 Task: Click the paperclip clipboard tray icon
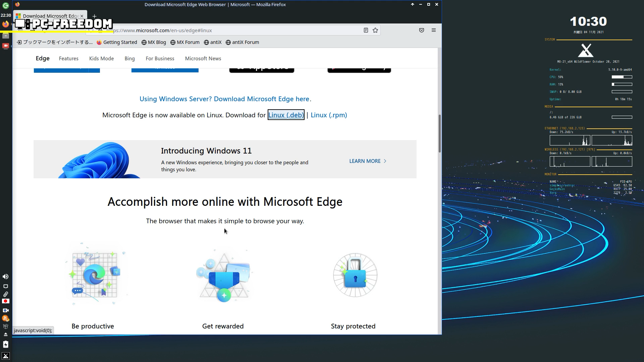(6, 294)
